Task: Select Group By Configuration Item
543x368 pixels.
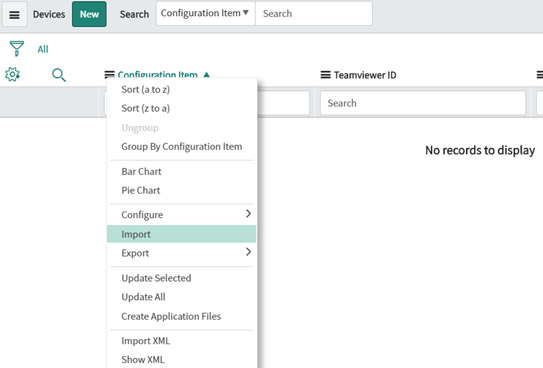Action: tap(182, 146)
